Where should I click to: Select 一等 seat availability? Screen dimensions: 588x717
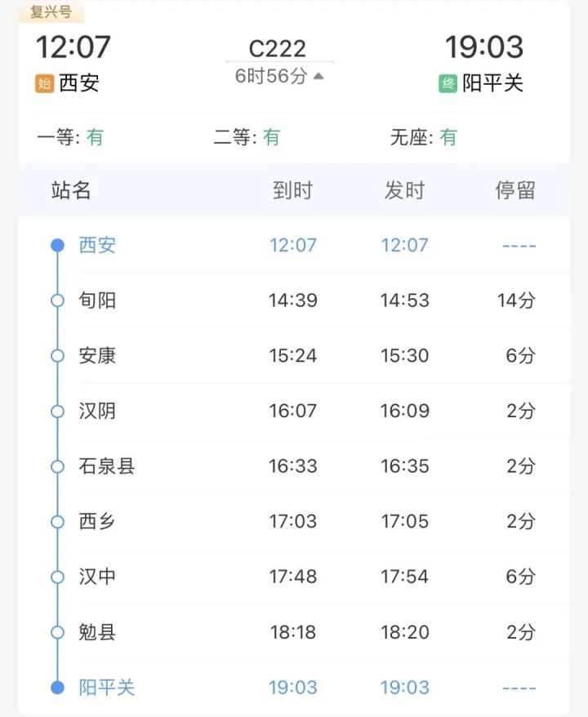pos(70,137)
